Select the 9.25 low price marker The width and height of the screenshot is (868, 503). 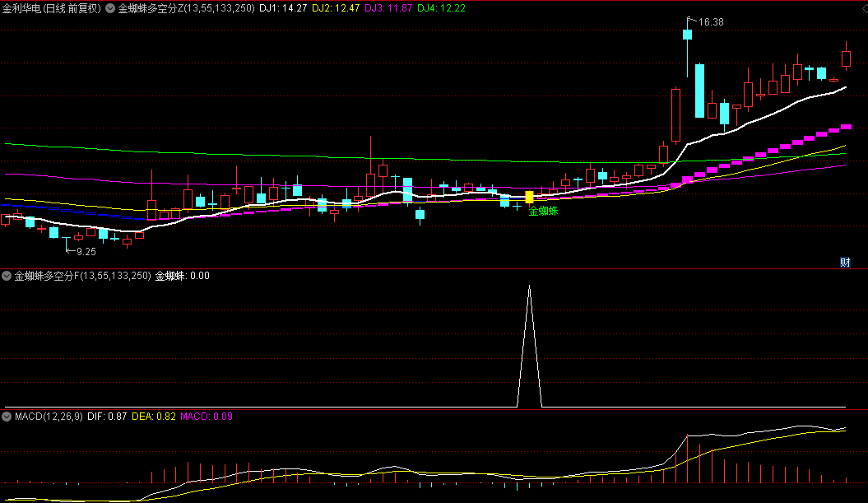click(x=86, y=252)
